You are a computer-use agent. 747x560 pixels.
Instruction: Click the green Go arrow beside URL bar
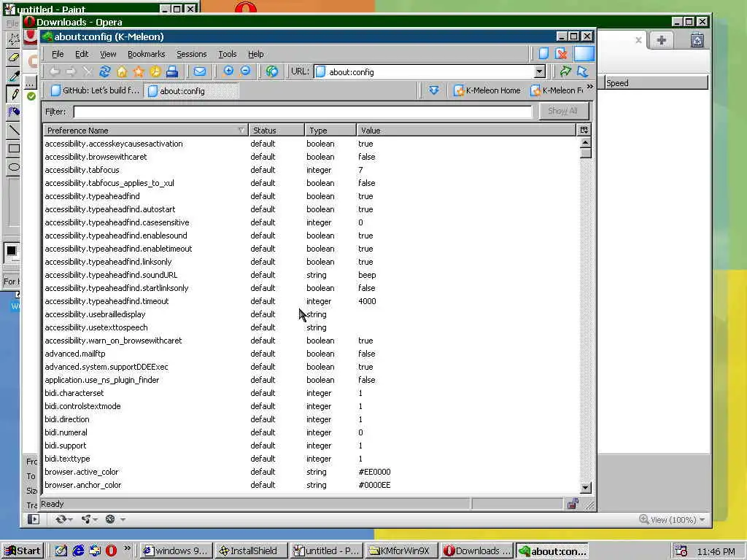(565, 71)
